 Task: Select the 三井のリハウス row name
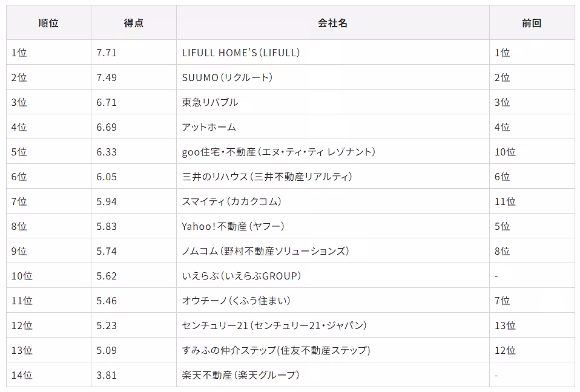pyautogui.click(x=267, y=177)
